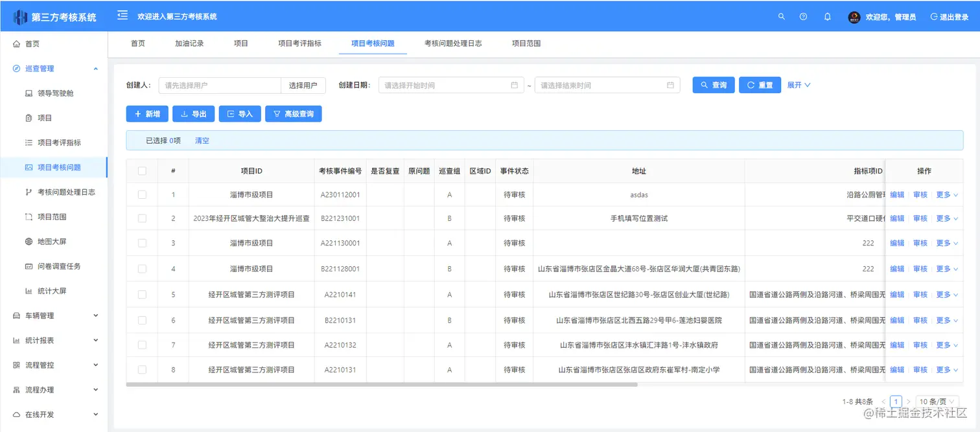The width and height of the screenshot is (980, 432).
Task: Open search via magnifier icon in header
Action: tap(782, 17)
